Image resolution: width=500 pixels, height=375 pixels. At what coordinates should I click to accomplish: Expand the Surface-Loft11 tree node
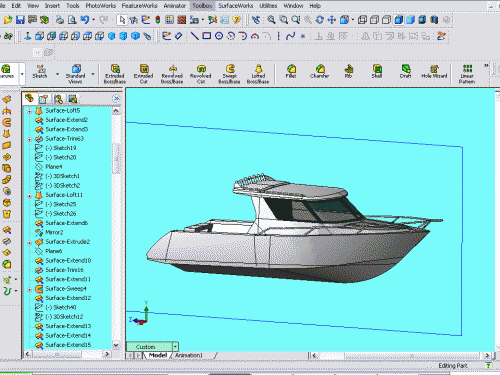[29, 196]
